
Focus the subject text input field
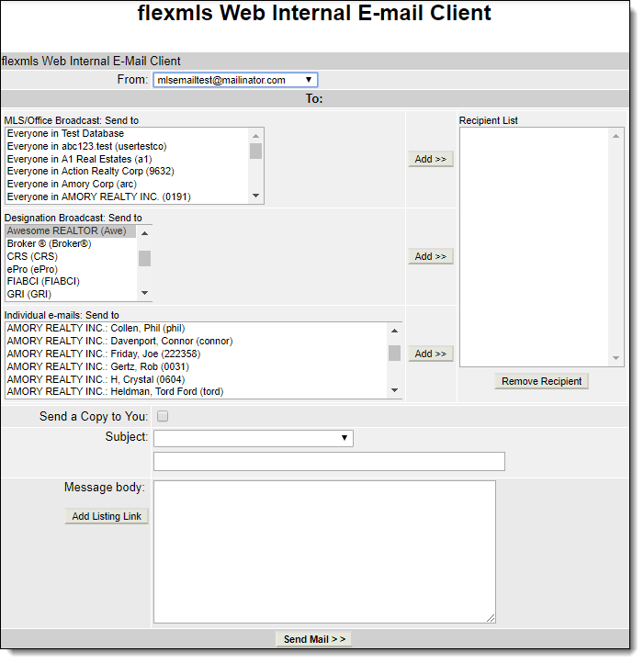(x=329, y=461)
